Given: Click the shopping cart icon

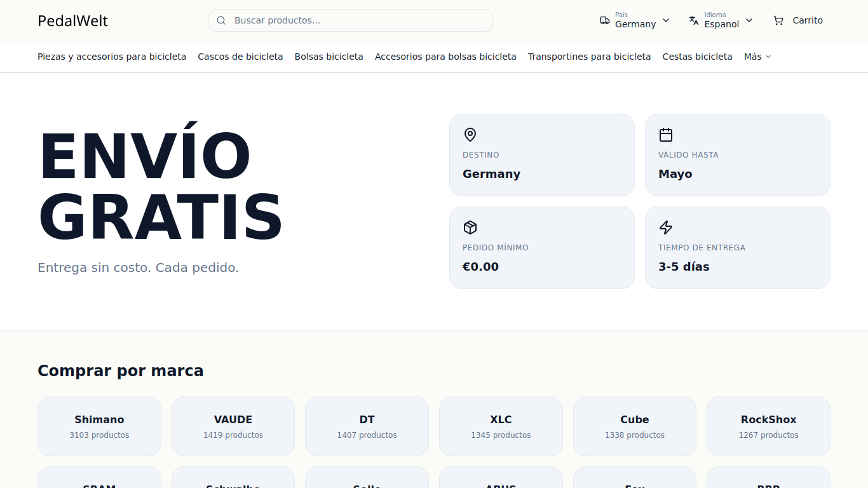Looking at the screenshot, I should coord(778,20).
